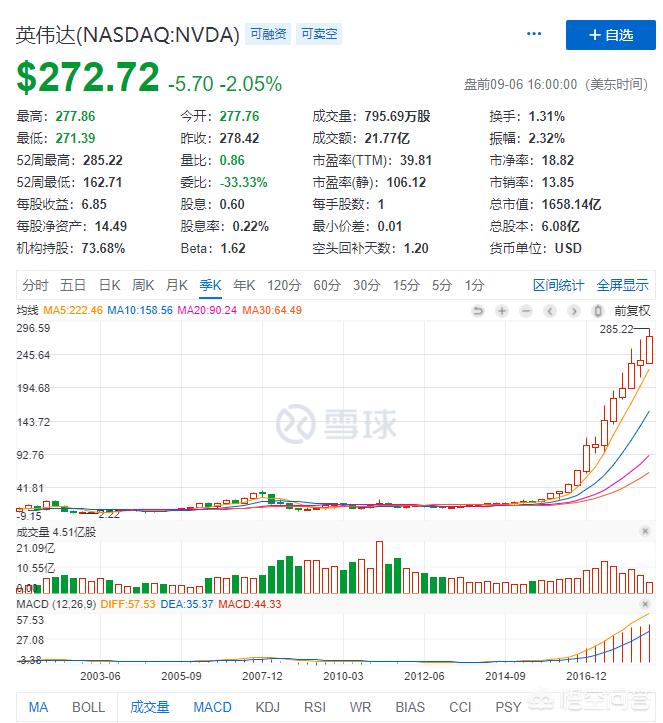Screen dimensions: 663x723
Task: Click the 可融资 tag
Action: point(268,35)
